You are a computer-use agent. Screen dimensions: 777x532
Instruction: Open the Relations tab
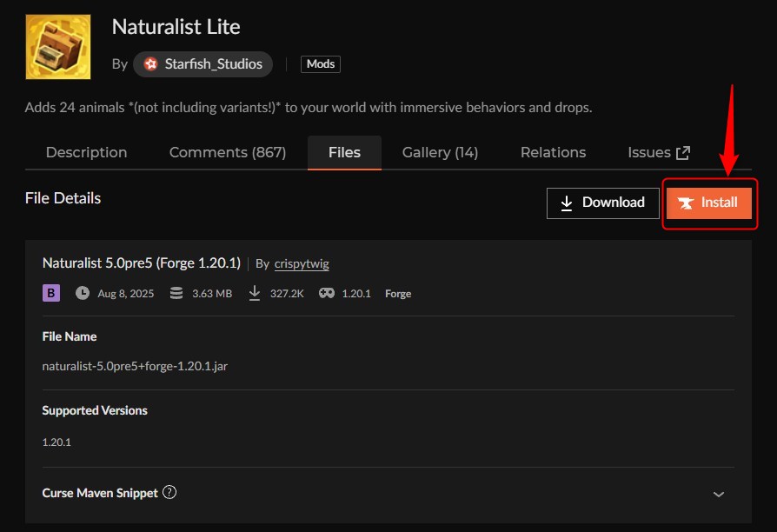[x=553, y=152]
